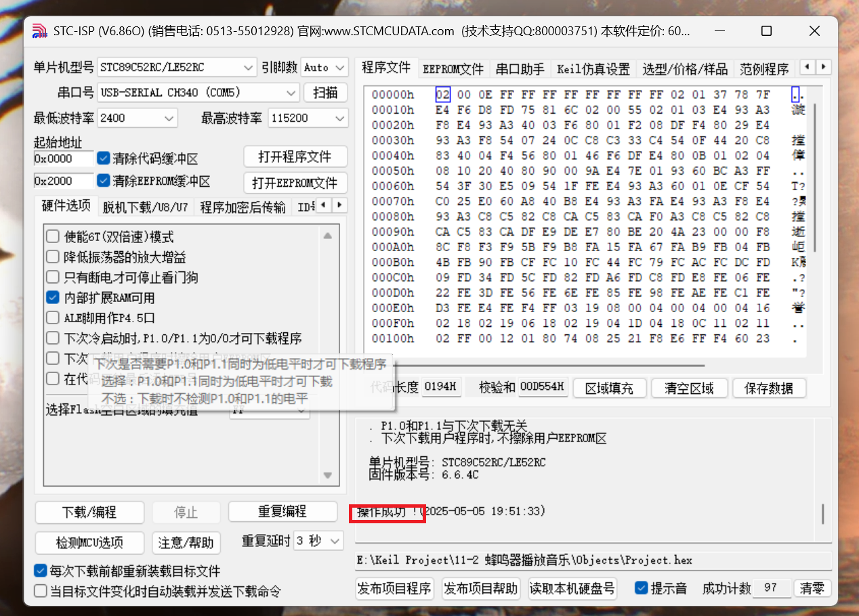Click the 扫描 scan button
This screenshot has width=859, height=616.
click(x=326, y=93)
